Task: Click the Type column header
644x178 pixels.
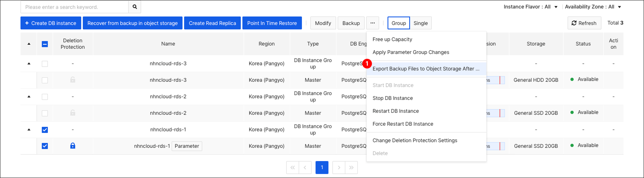Action: 313,44
